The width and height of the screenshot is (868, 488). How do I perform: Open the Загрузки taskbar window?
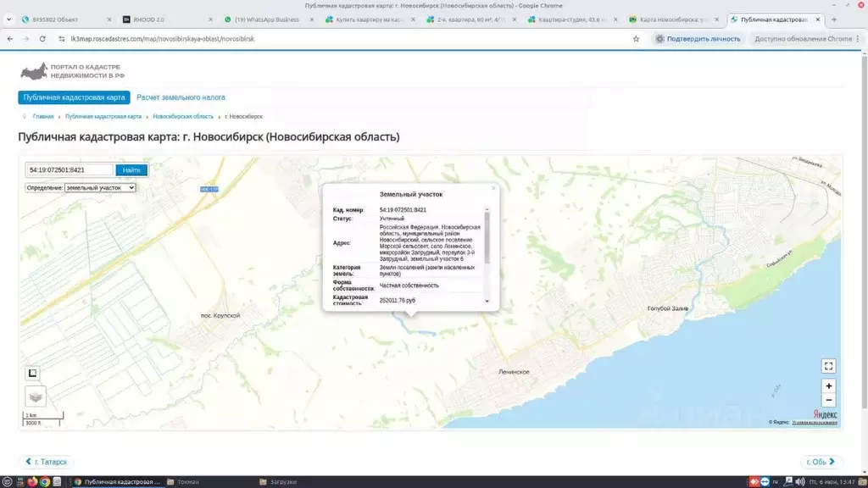point(278,482)
